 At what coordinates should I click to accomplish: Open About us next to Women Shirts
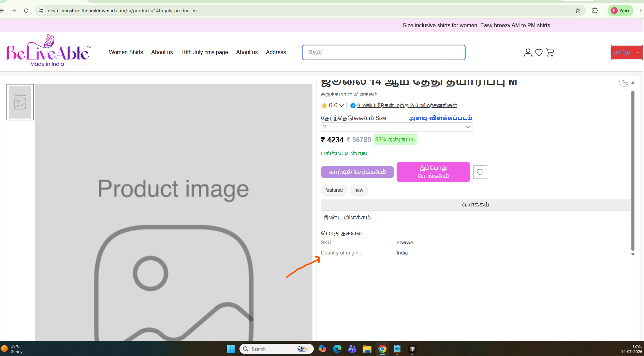(x=162, y=52)
